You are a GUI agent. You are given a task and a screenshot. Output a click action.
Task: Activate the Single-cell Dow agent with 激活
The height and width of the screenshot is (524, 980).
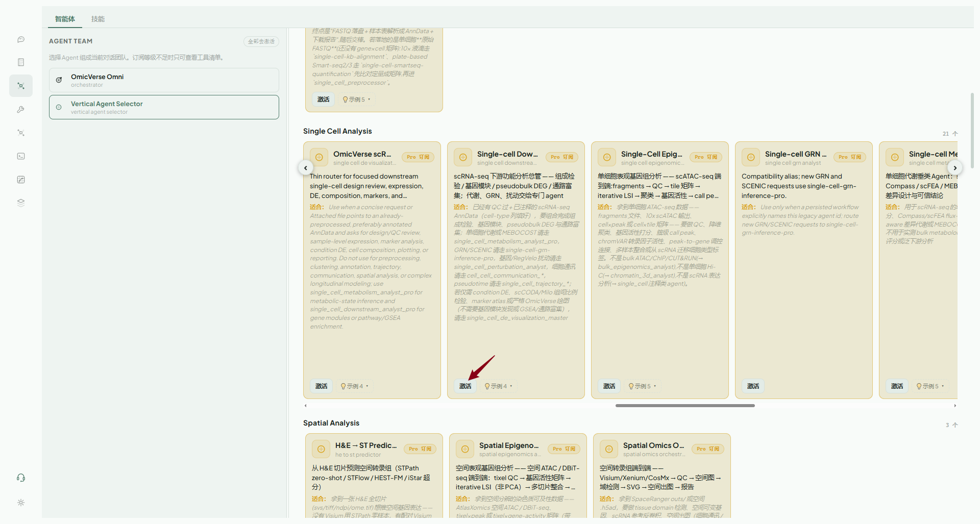point(465,386)
